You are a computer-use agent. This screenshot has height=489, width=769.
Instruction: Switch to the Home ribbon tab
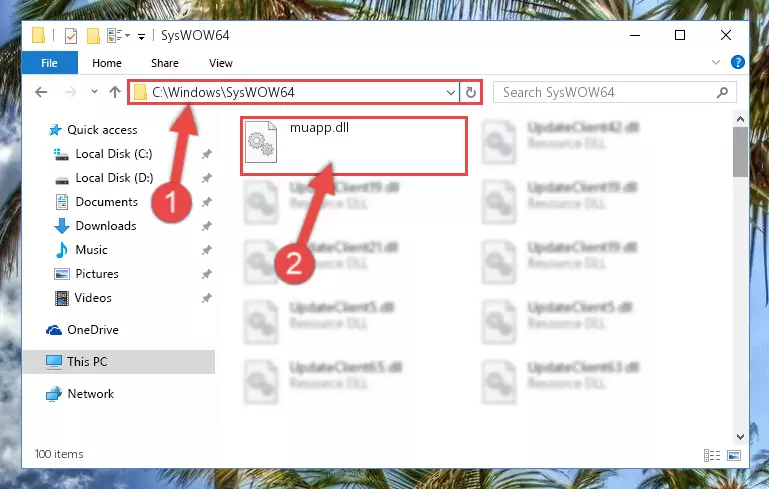[x=106, y=63]
